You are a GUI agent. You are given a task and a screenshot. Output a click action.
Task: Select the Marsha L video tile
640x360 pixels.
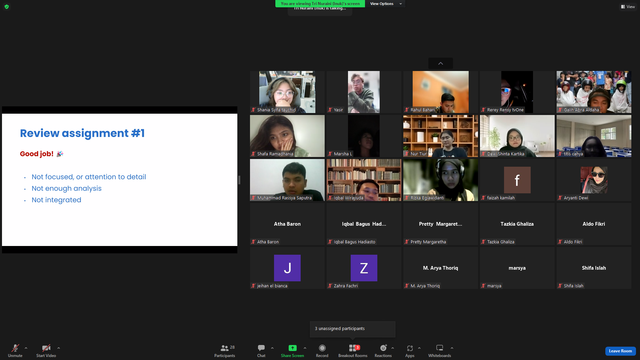pyautogui.click(x=364, y=136)
